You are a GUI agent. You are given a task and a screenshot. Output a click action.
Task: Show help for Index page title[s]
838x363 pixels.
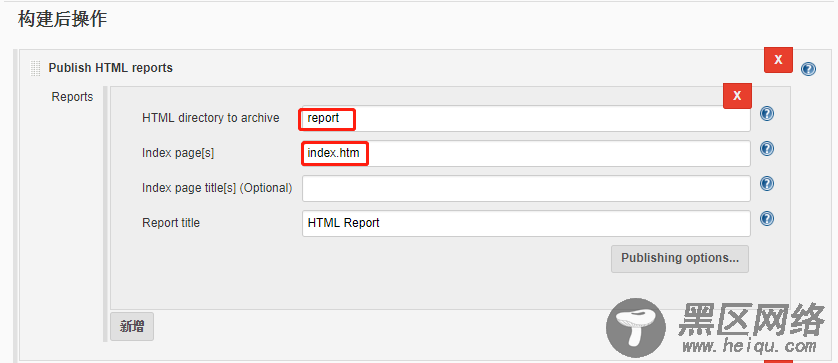pyautogui.click(x=767, y=183)
